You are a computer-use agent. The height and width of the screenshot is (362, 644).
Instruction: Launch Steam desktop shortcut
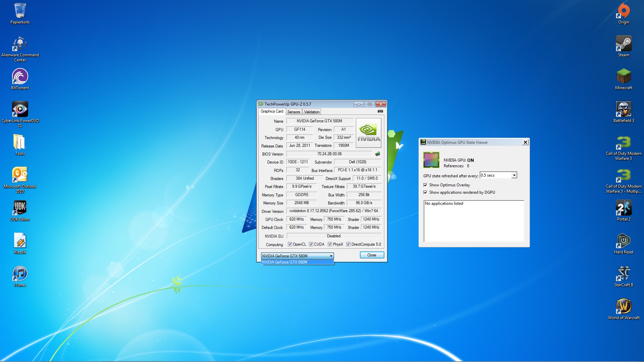click(x=624, y=46)
